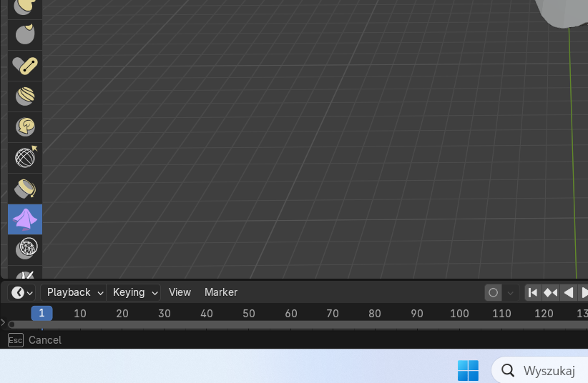Set timeline to frame 120

pyautogui.click(x=544, y=313)
